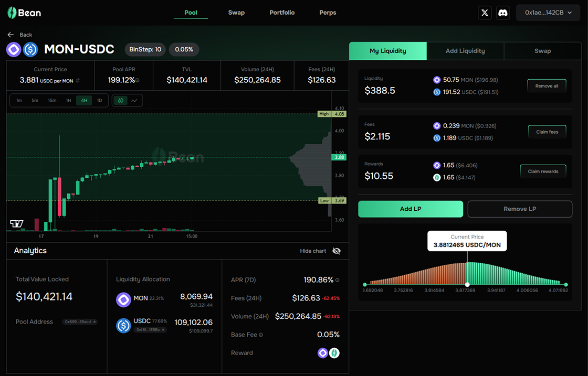Open the pool address 0x699...55ecd link
This screenshot has width=588, height=376.
coord(80,322)
